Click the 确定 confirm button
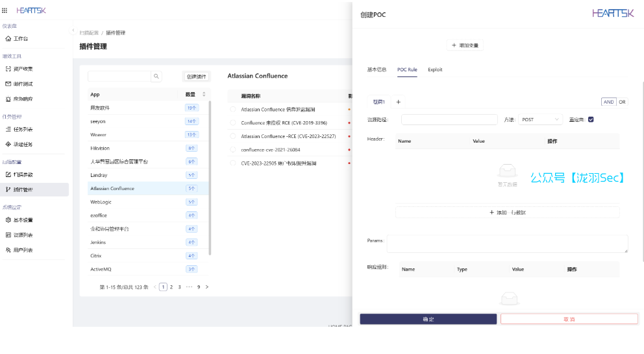The image size is (644, 354). [x=428, y=319]
